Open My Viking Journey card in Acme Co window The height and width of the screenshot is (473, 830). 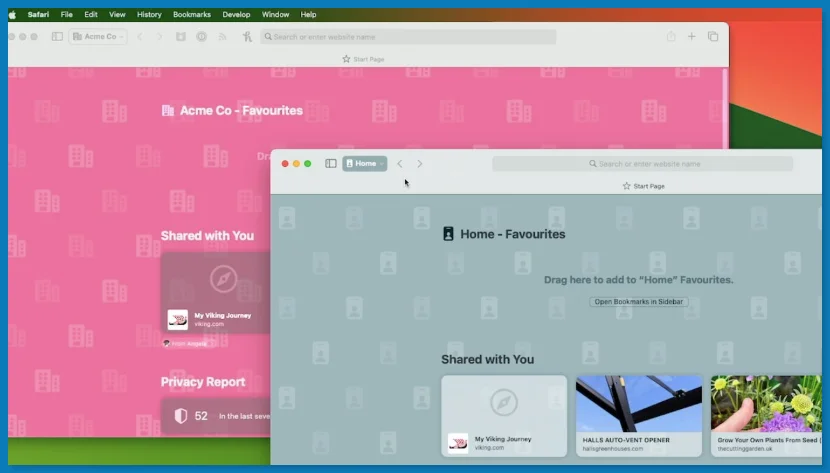coord(216,293)
